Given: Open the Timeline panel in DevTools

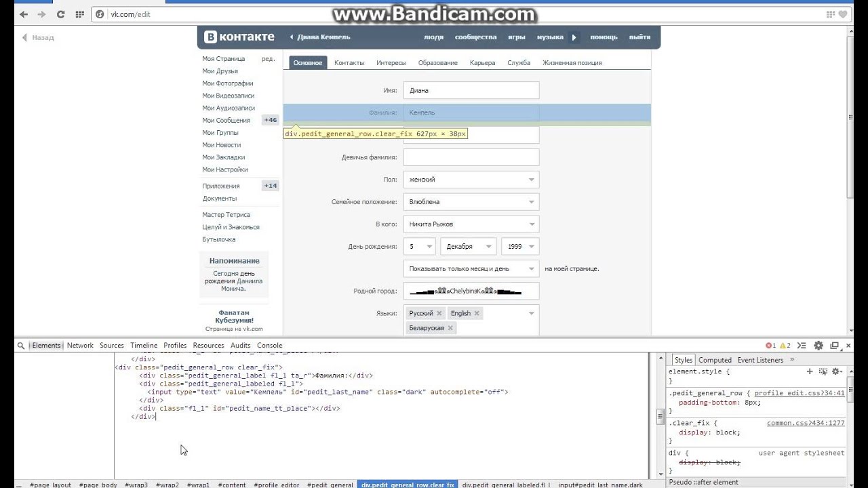Looking at the screenshot, I should 144,346.
